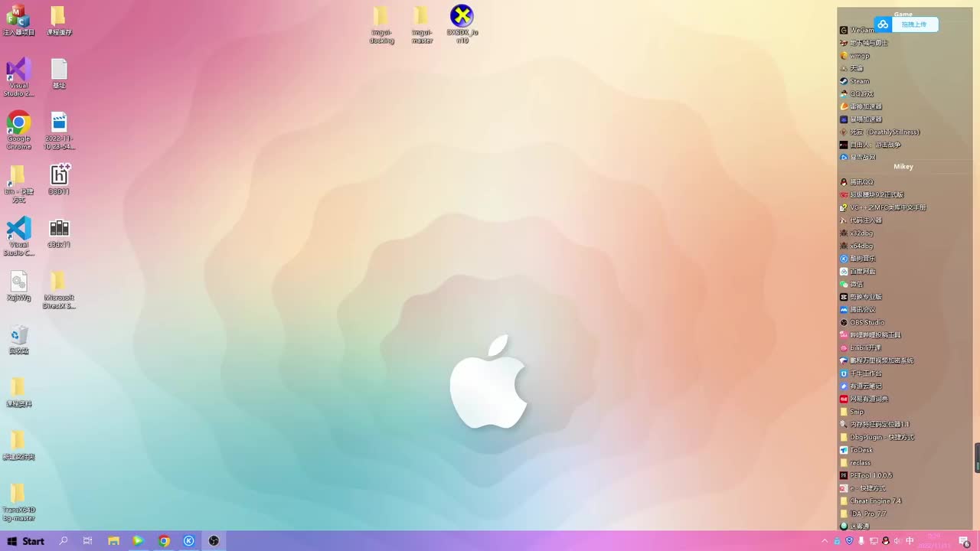Expand hidden tray icons chevron
The height and width of the screenshot is (551, 980).
(x=825, y=541)
